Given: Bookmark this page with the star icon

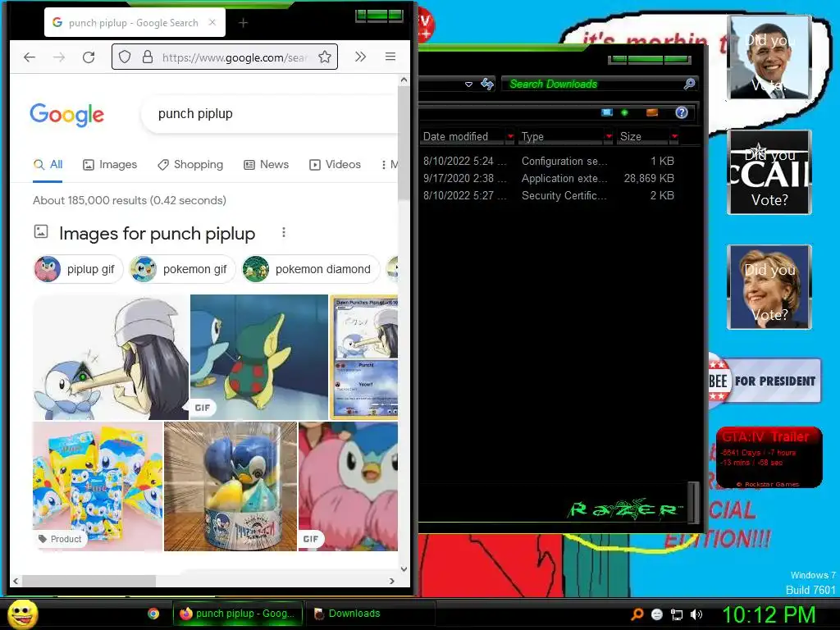Looking at the screenshot, I should click(x=325, y=57).
